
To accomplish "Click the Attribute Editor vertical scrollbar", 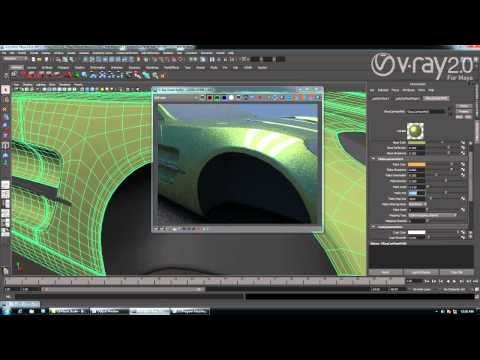I will pyautogui.click(x=470, y=177).
